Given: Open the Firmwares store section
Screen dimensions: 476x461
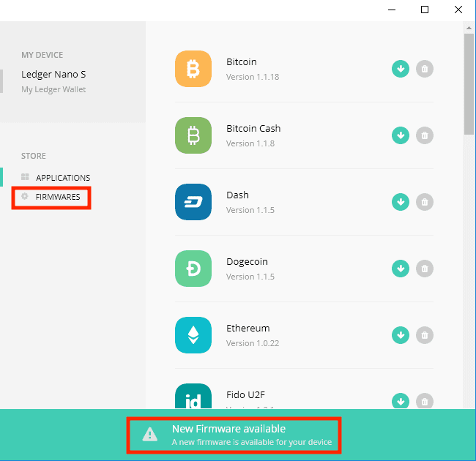Looking at the screenshot, I should [57, 197].
